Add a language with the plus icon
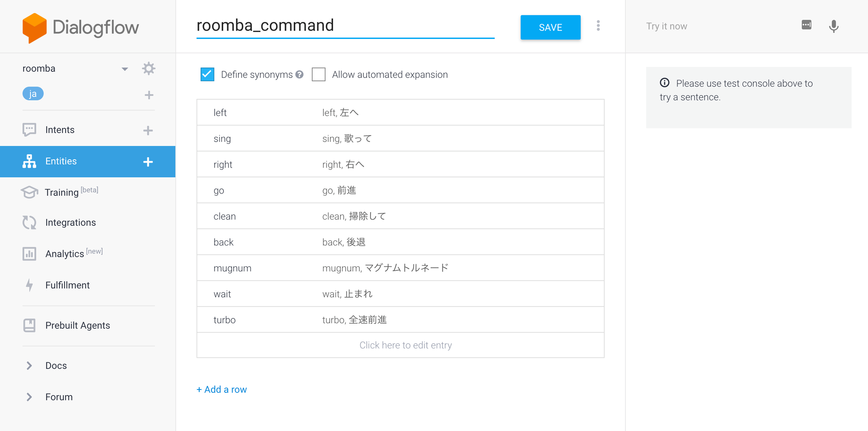Viewport: 868px width, 431px height. (x=149, y=95)
